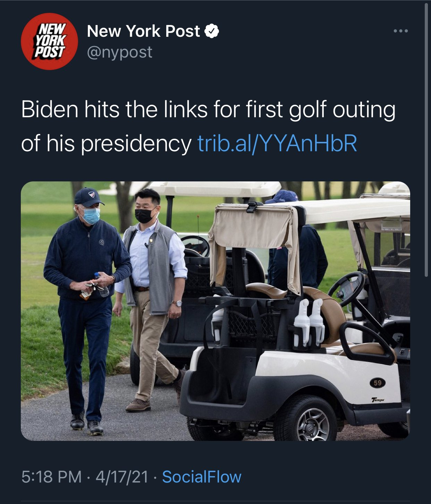
Task: Click the Tempo logo on the golf cart
Action: (378, 400)
